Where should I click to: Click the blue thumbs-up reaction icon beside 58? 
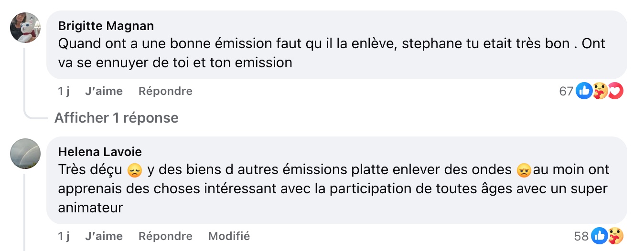point(599,236)
